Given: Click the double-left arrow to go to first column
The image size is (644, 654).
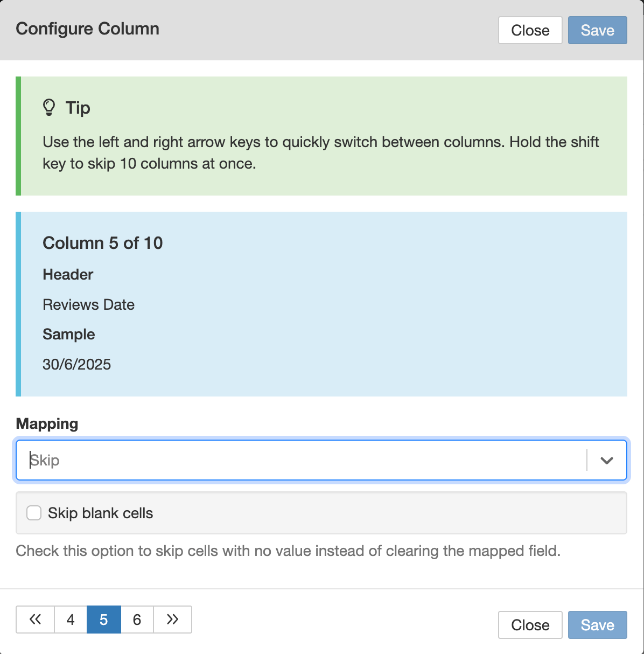Looking at the screenshot, I should click(x=35, y=620).
